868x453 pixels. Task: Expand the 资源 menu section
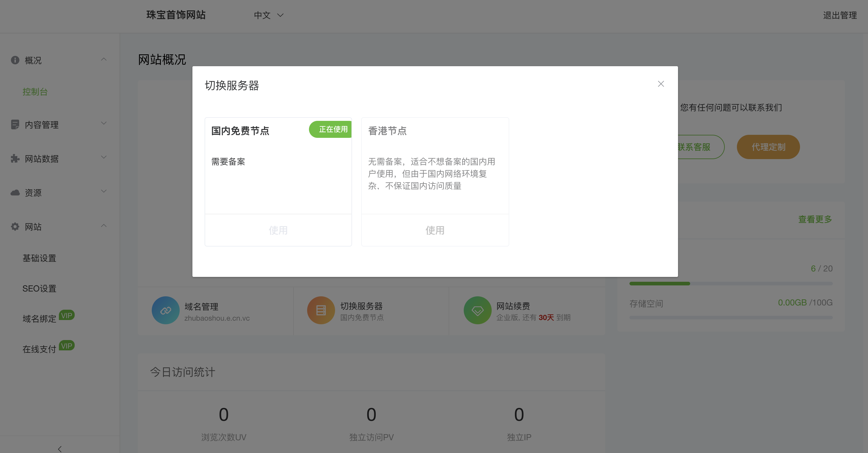pyautogui.click(x=104, y=192)
